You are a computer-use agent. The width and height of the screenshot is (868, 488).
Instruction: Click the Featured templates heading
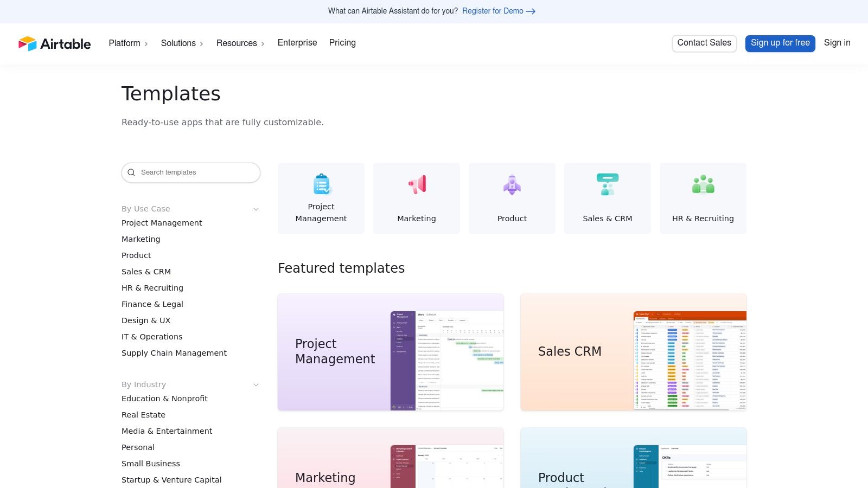click(x=341, y=268)
